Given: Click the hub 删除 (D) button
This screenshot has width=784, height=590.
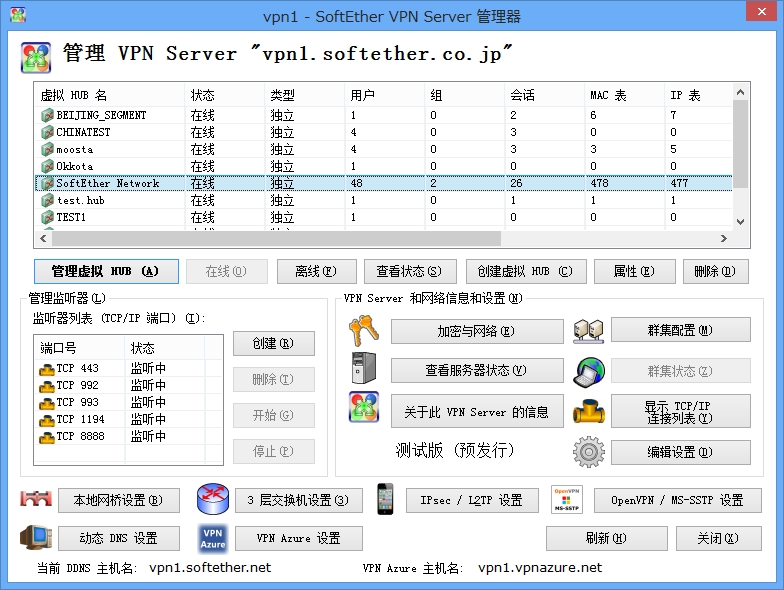Looking at the screenshot, I should 716,272.
